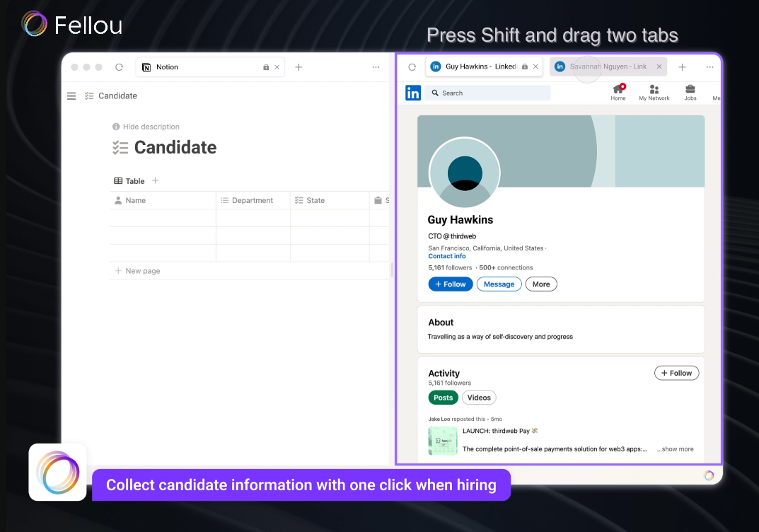Screen dimensions: 759x532
Task: Click the blue Follow button
Action: tap(451, 284)
